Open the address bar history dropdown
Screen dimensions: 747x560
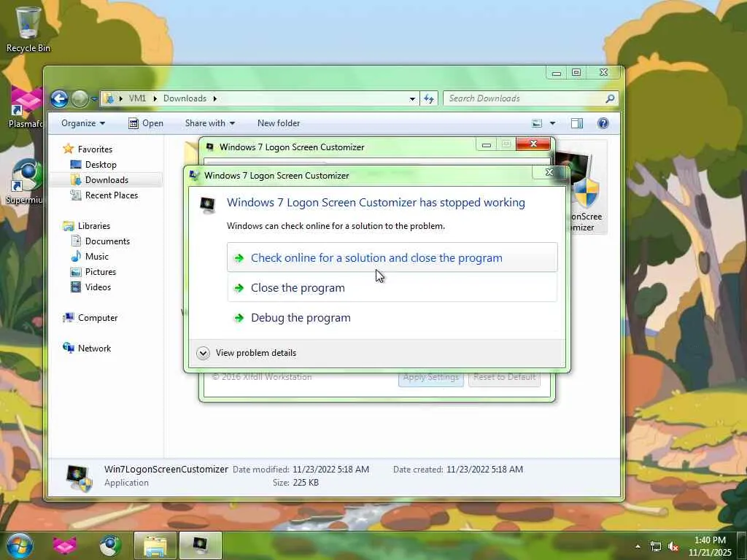[x=412, y=98]
